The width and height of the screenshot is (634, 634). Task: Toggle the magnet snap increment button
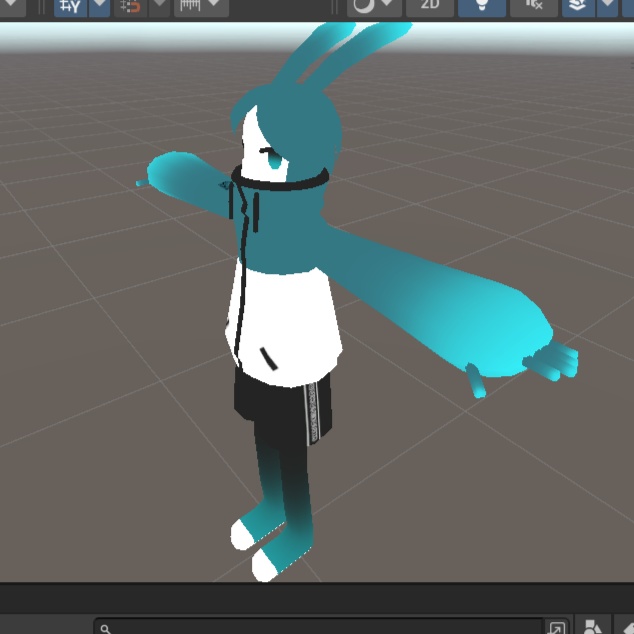[x=131, y=7]
